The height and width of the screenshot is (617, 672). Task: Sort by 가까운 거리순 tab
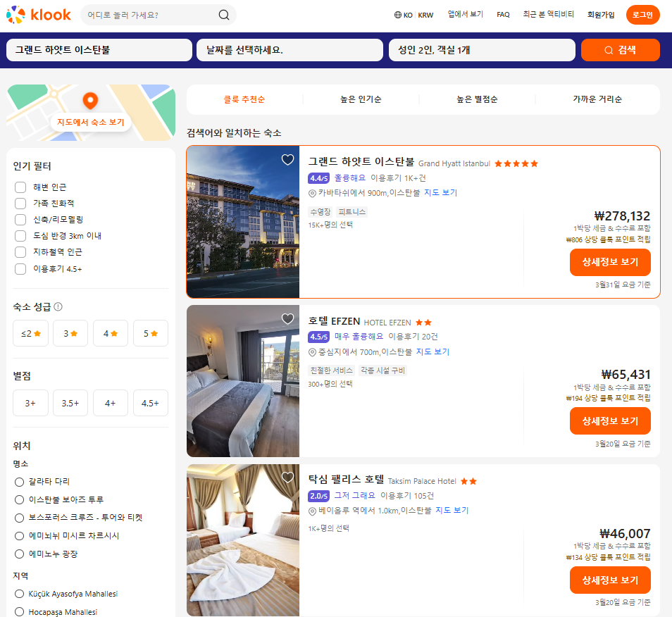click(597, 99)
